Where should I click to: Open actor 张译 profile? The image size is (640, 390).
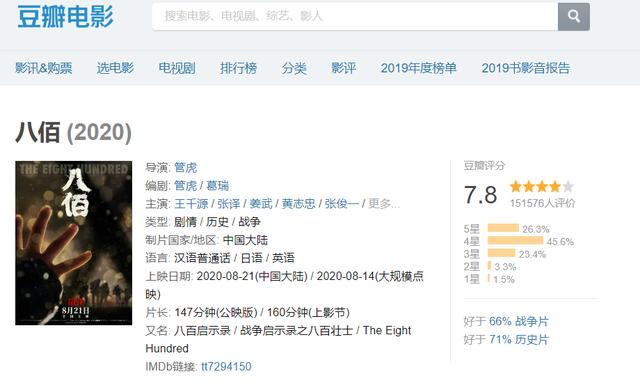click(x=229, y=204)
